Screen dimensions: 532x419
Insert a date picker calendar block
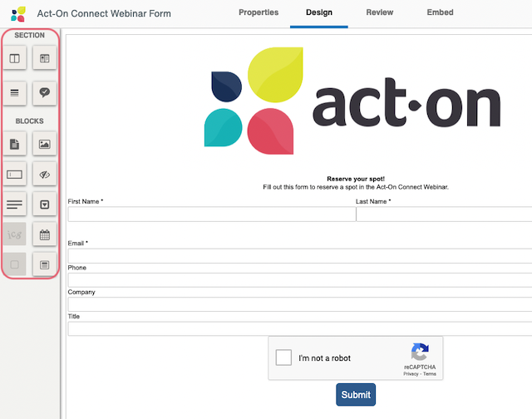point(44,234)
